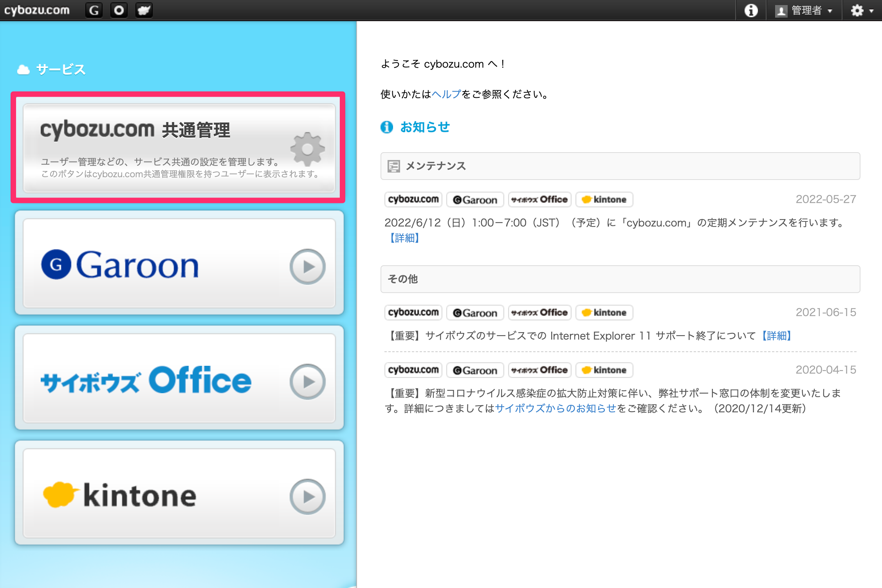Image resolution: width=882 pixels, height=588 pixels.
Task: Click the cybozu.com logo in header
Action: (x=37, y=10)
